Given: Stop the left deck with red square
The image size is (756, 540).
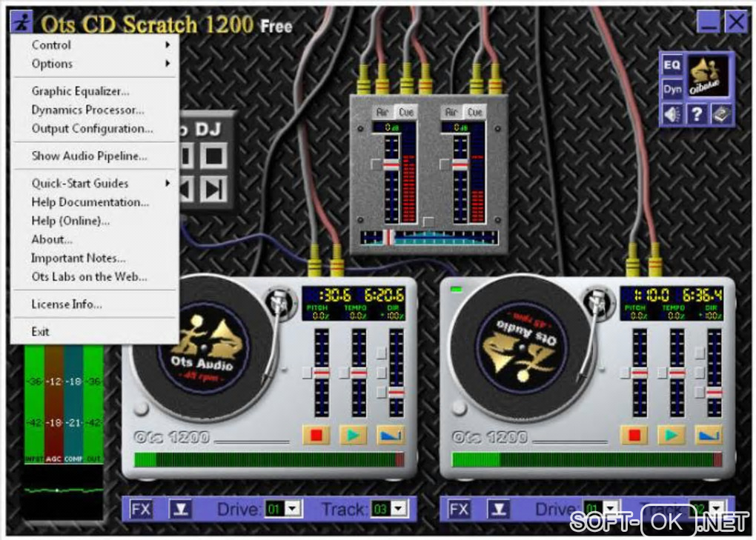Looking at the screenshot, I should (x=316, y=435).
